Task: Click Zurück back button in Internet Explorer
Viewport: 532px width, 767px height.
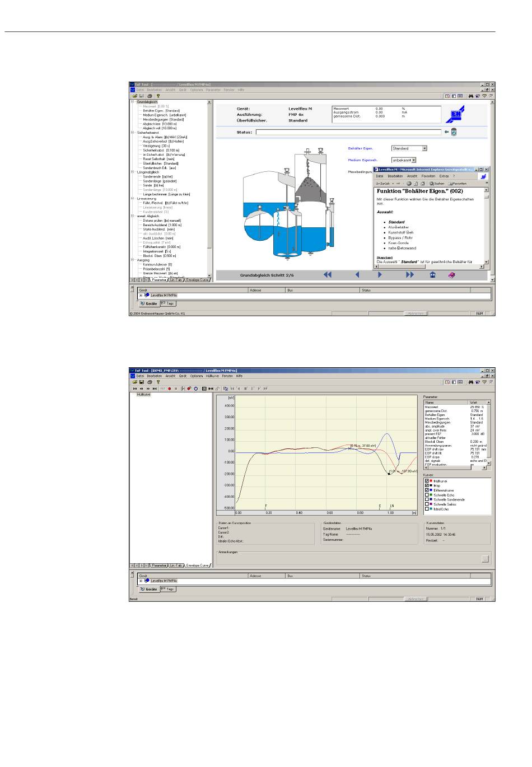Action: coord(384,183)
